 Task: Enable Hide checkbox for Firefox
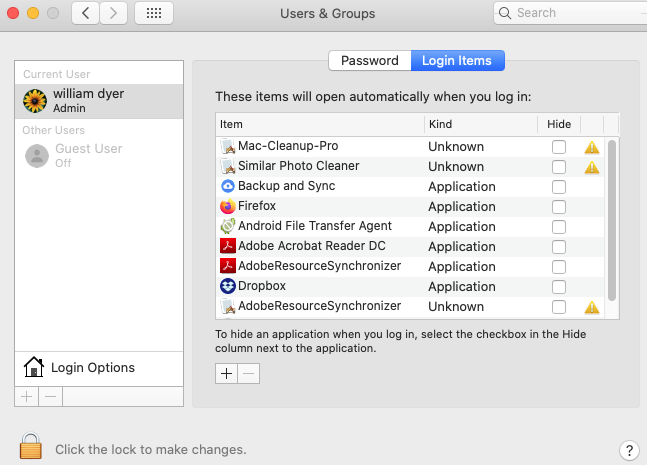coord(559,207)
